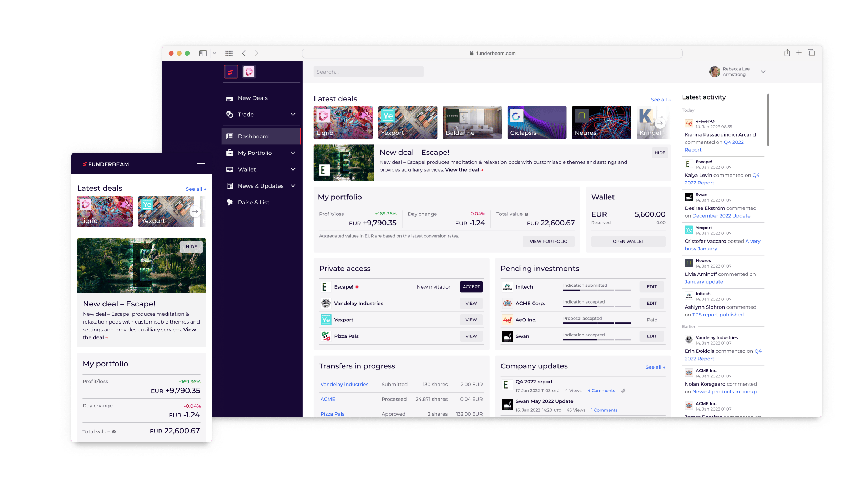Image resolution: width=868 pixels, height=488 pixels.
Task: Click See all in the mobile view
Action: click(x=196, y=189)
